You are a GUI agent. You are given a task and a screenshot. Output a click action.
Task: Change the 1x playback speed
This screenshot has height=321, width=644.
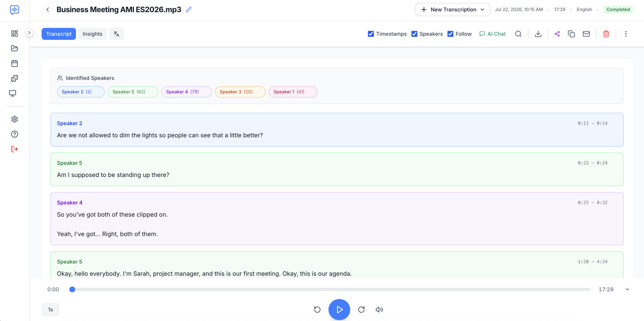50,310
